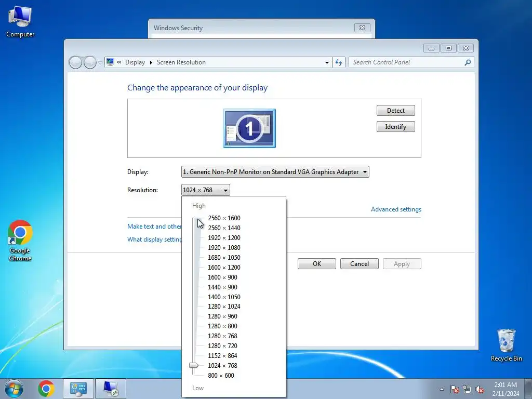
Task: Select the 1280 × 1024 resolution
Action: tap(224, 307)
